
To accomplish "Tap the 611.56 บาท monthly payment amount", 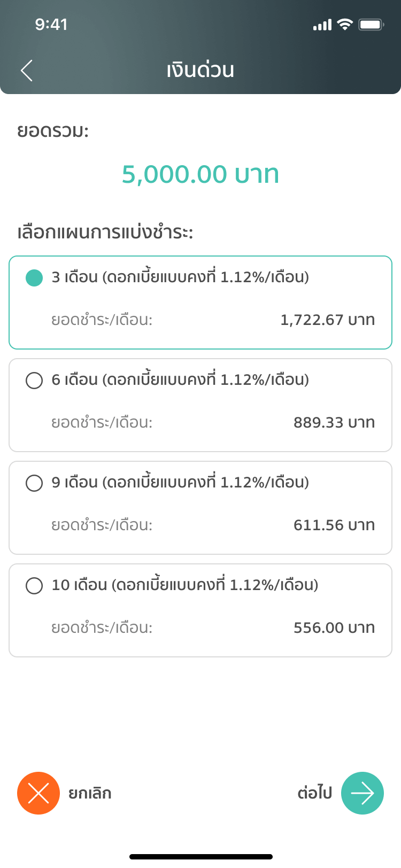I will [334, 525].
